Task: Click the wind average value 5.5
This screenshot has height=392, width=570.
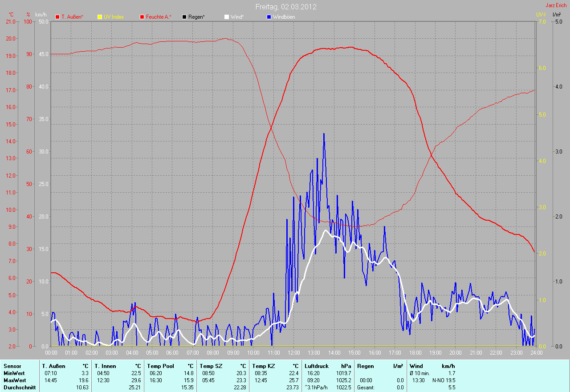Action: pos(452,388)
